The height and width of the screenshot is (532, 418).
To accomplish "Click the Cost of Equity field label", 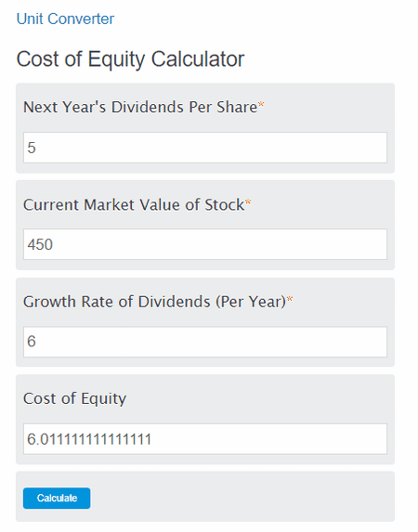I will [x=74, y=398].
